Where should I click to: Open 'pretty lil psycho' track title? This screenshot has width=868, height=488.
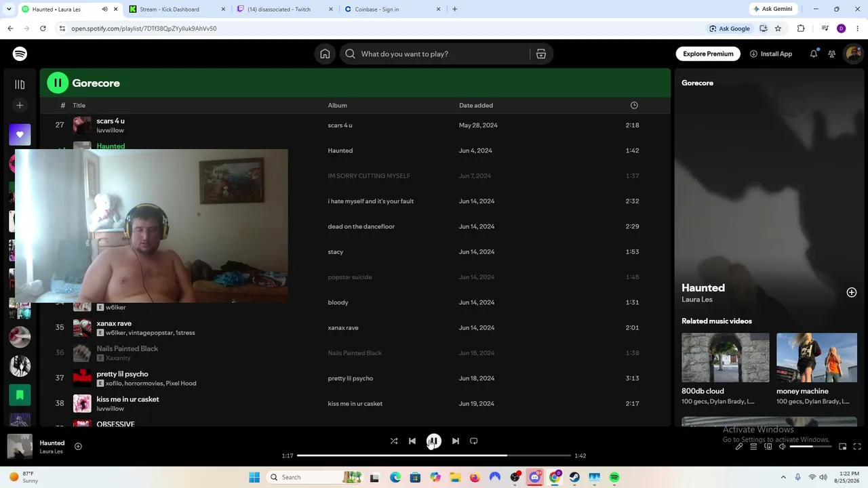point(122,374)
